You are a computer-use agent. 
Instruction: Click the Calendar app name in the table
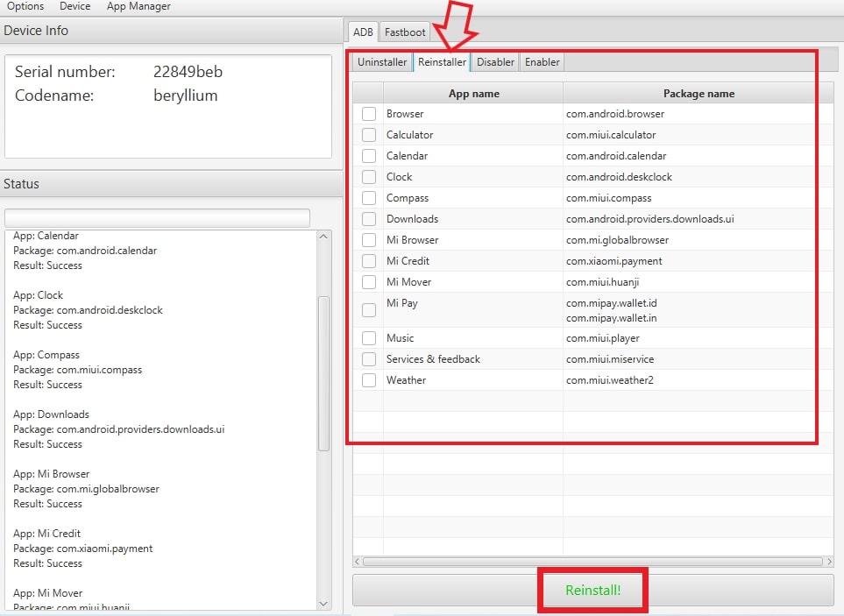pos(407,156)
